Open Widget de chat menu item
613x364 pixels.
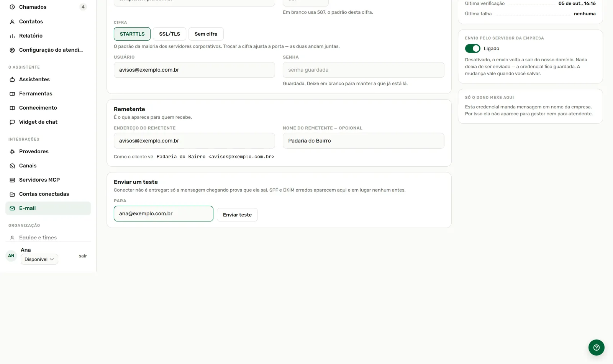pos(48,122)
